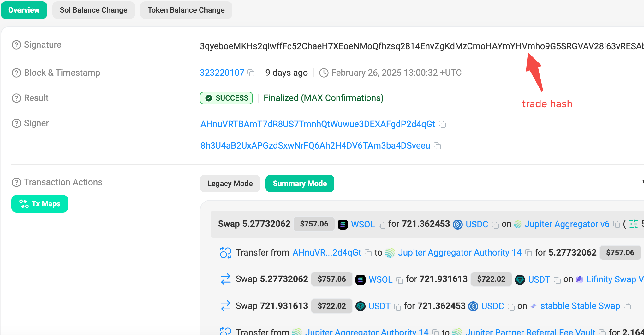Click the transaction signature hash text

(422, 46)
